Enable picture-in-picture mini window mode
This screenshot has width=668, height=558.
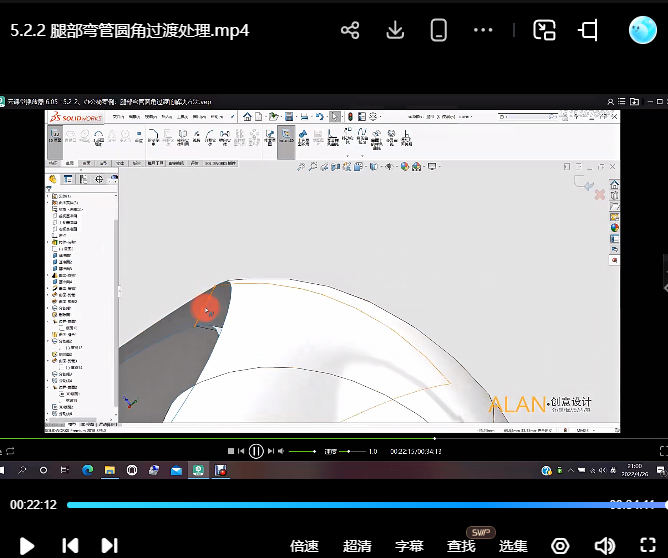click(544, 30)
